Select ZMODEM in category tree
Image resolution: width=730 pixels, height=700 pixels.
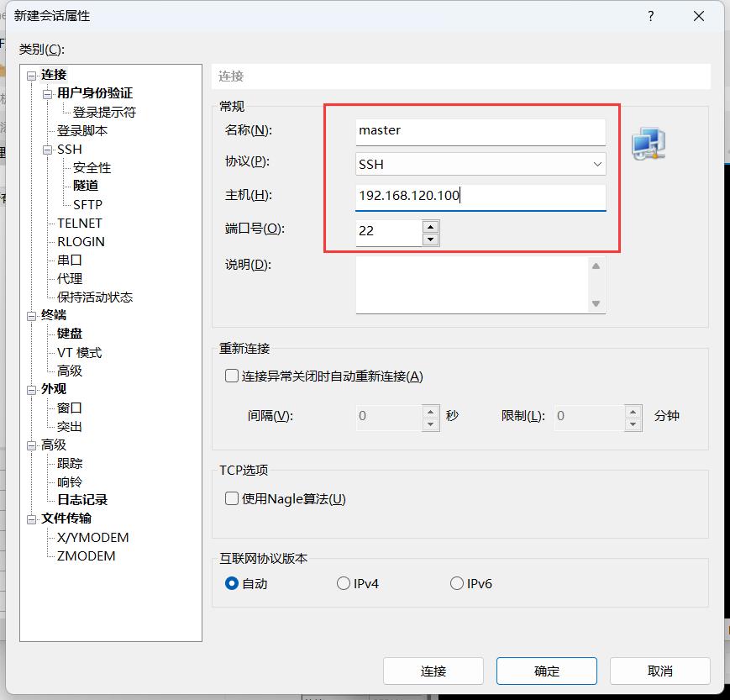87,556
